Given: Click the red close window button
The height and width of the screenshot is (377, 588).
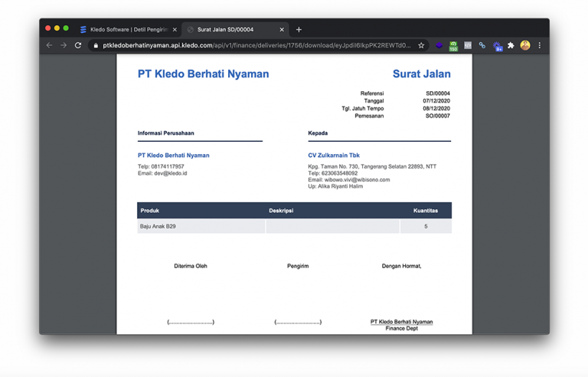Looking at the screenshot, I should point(48,28).
